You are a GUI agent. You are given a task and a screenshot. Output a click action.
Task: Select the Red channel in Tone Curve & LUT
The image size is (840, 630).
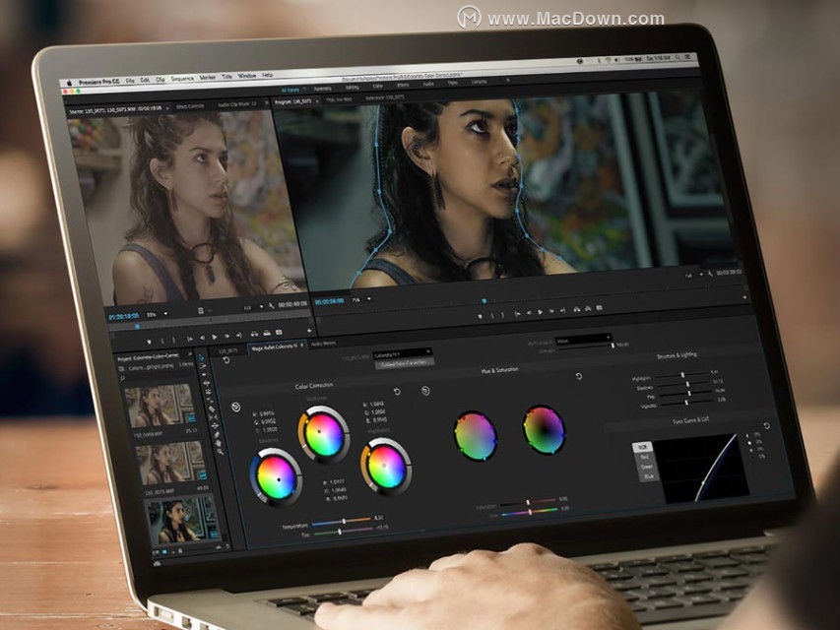point(646,456)
